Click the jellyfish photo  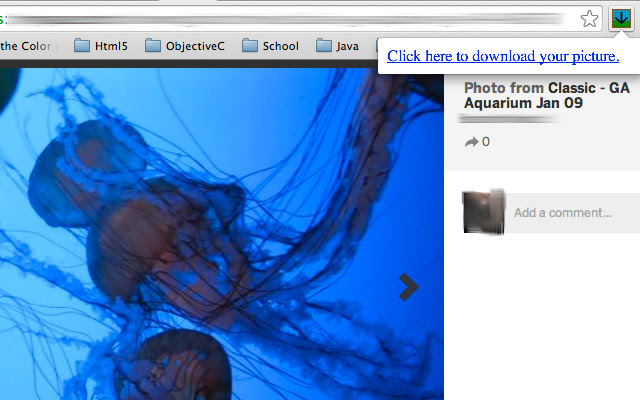coord(222,234)
